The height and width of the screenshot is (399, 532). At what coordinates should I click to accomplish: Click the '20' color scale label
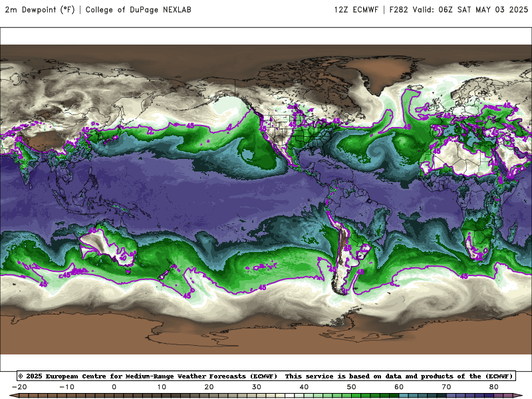(x=209, y=387)
